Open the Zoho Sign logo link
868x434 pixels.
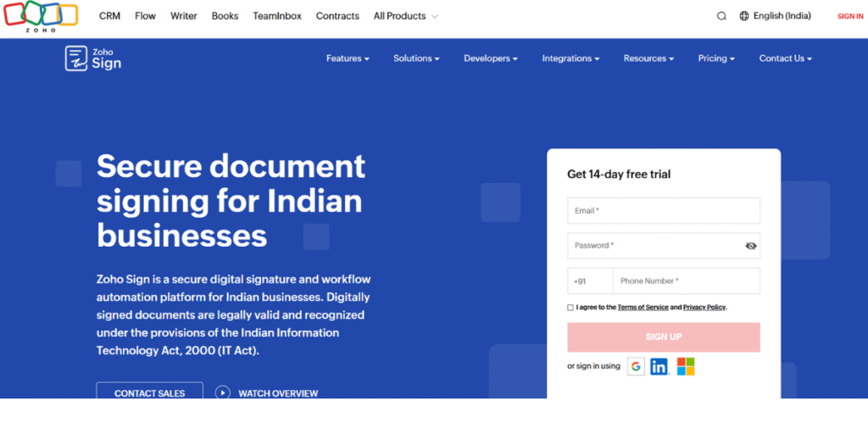[93, 58]
